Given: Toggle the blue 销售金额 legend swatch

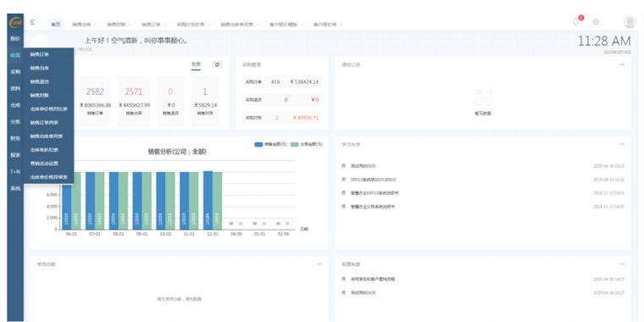Looking at the screenshot, I should 258,145.
